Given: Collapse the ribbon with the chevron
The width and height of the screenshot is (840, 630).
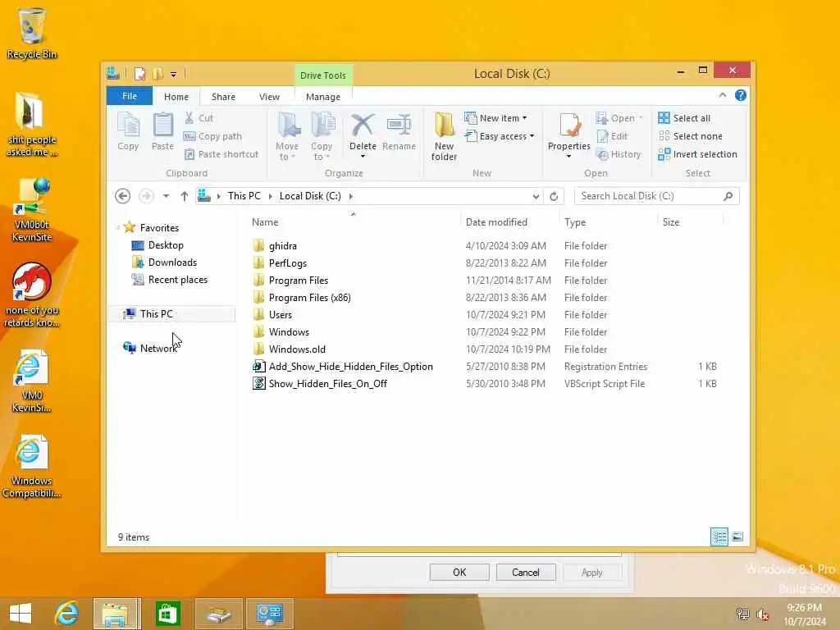Looking at the screenshot, I should coord(722,95).
